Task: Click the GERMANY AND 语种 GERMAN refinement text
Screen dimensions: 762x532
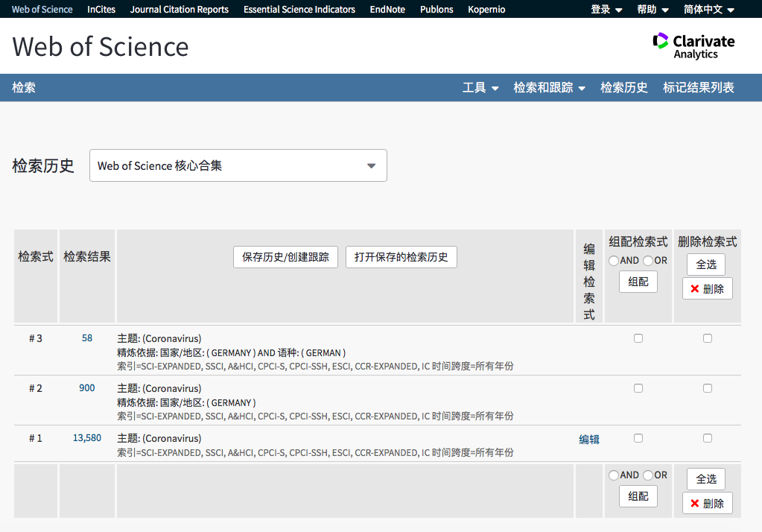Action: tap(232, 353)
